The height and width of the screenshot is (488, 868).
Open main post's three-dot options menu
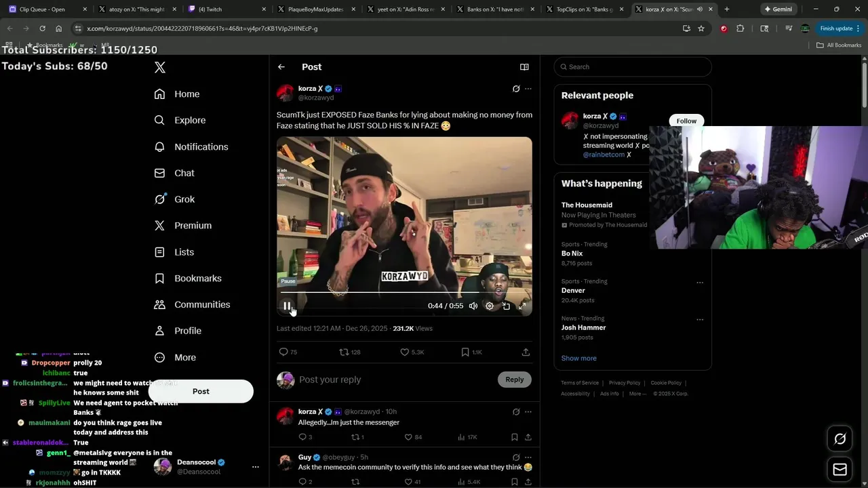(528, 89)
